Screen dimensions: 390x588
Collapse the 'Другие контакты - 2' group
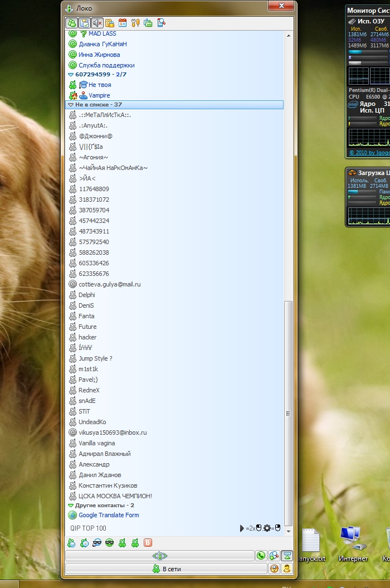71,506
